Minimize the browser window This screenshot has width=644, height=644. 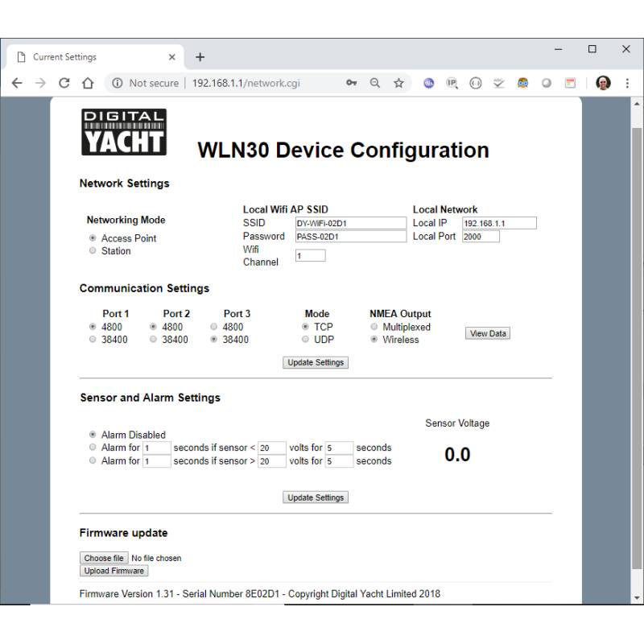pyautogui.click(x=559, y=49)
